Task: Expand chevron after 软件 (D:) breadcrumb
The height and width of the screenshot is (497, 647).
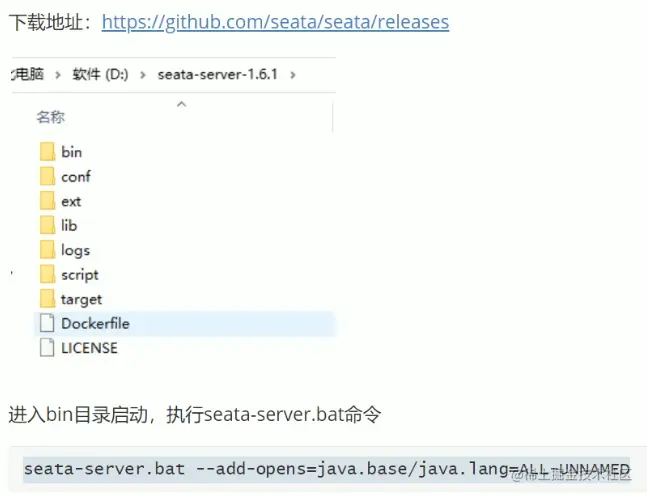Action: (x=143, y=75)
